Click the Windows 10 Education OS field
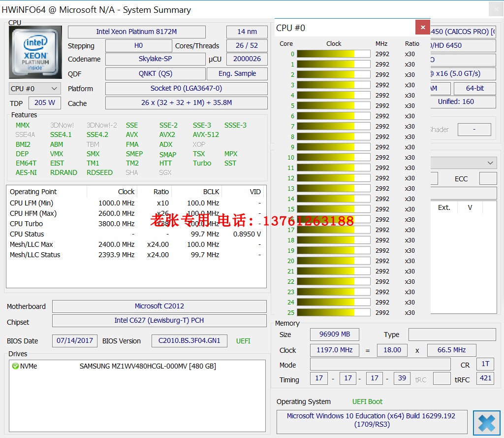Viewport: 504px width, 438px height. coord(372,421)
